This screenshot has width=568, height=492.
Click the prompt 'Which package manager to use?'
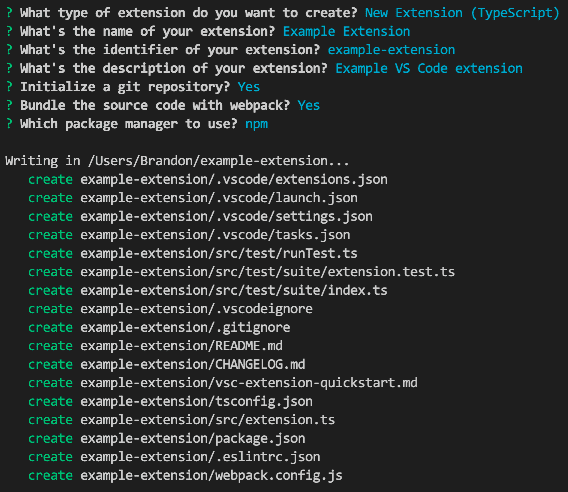[x=129, y=124]
